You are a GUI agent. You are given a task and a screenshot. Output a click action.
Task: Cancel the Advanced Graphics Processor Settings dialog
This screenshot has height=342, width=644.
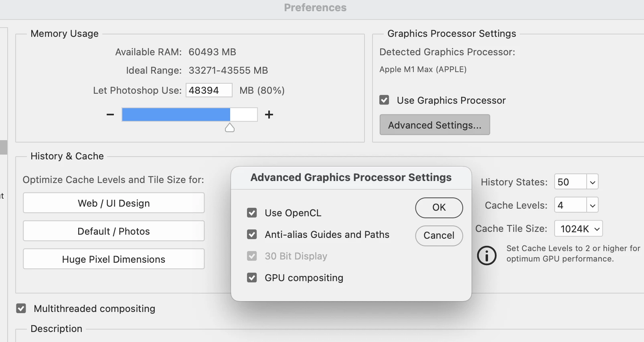(x=439, y=235)
